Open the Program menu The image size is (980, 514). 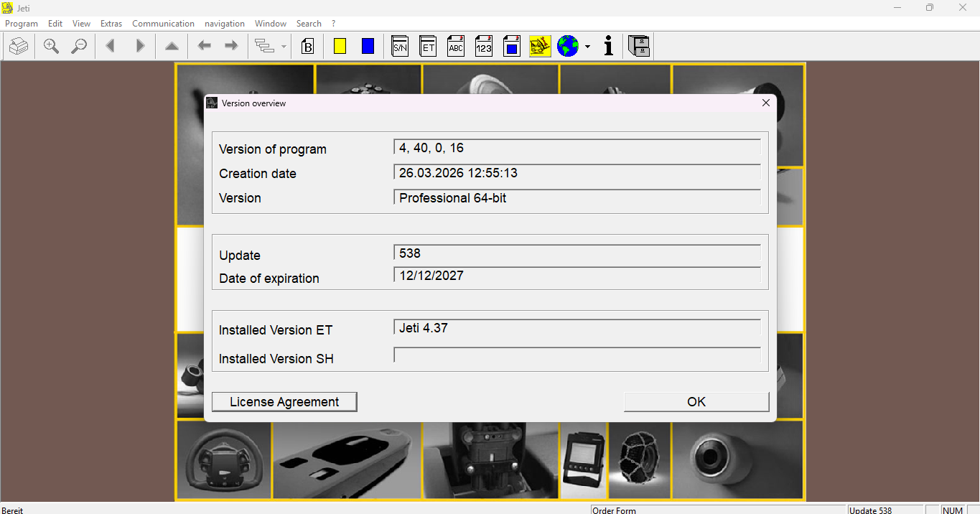click(x=22, y=24)
